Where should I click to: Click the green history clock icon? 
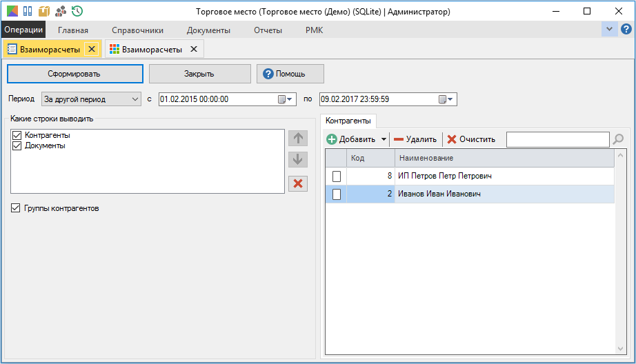pos(77,11)
